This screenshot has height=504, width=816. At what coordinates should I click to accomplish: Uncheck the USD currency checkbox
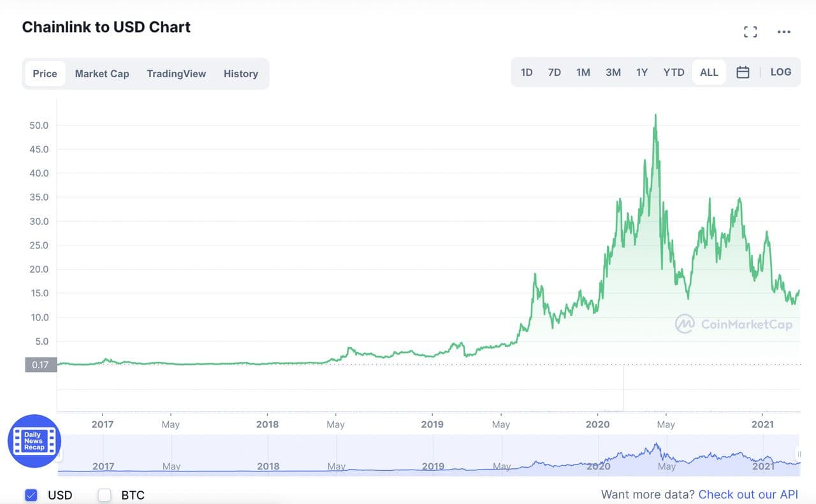31,495
